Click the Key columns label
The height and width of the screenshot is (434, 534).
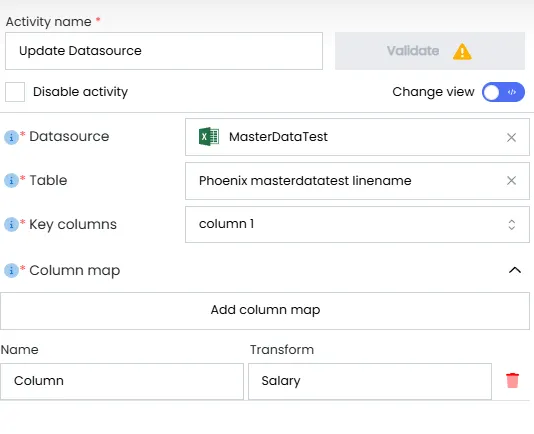(x=73, y=224)
